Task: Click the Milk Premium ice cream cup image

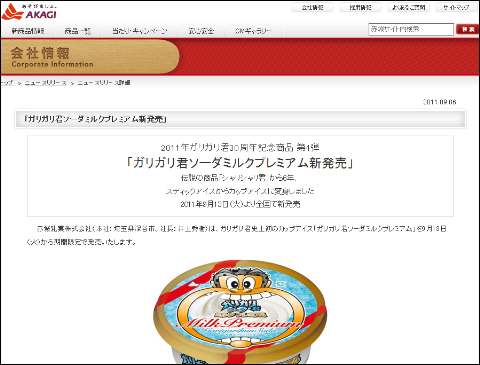Action: pyautogui.click(x=240, y=312)
